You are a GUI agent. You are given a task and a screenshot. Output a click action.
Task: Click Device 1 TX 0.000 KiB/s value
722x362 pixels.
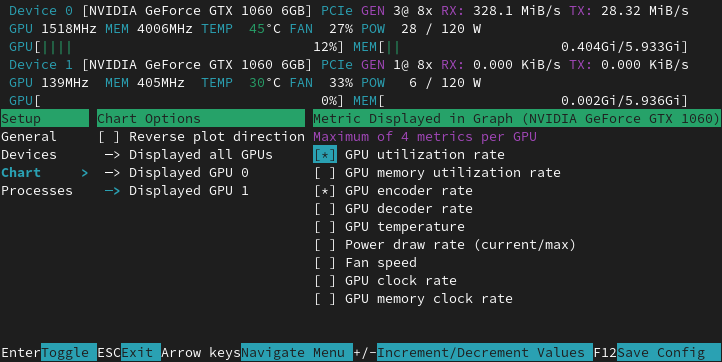click(x=645, y=65)
